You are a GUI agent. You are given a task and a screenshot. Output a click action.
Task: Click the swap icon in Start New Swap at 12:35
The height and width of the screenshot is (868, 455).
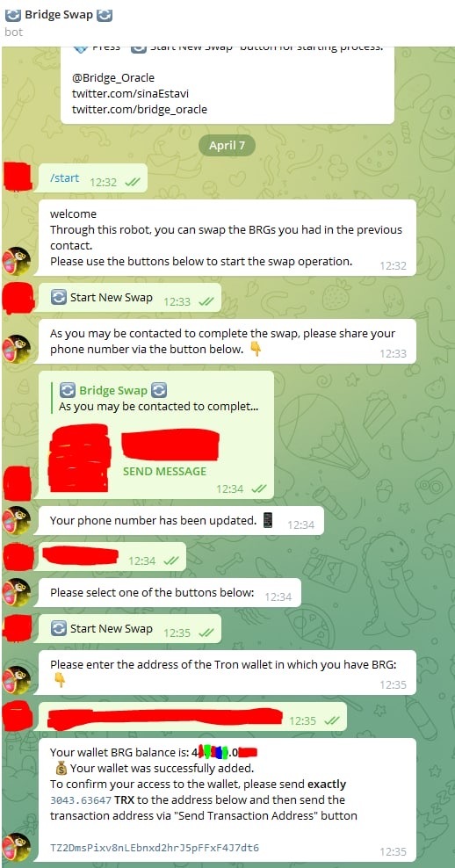(x=58, y=629)
